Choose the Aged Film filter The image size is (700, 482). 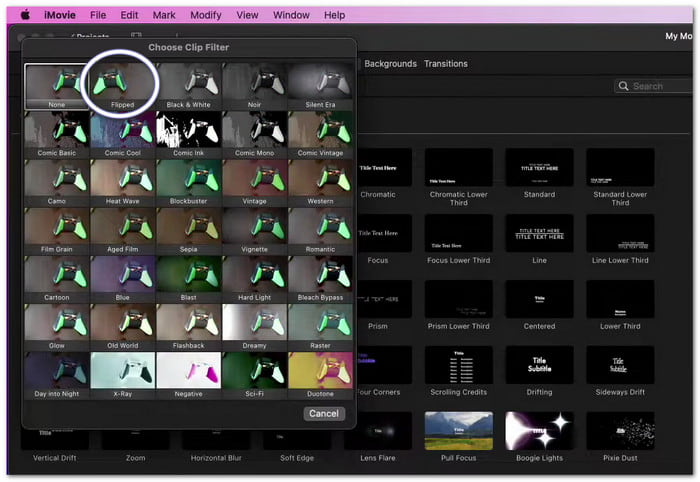pos(122,231)
